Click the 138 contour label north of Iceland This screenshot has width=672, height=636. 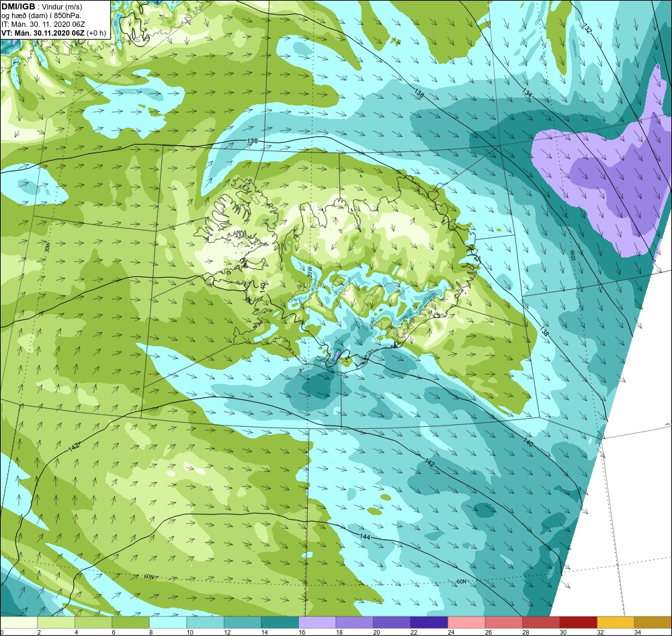pyautogui.click(x=253, y=141)
